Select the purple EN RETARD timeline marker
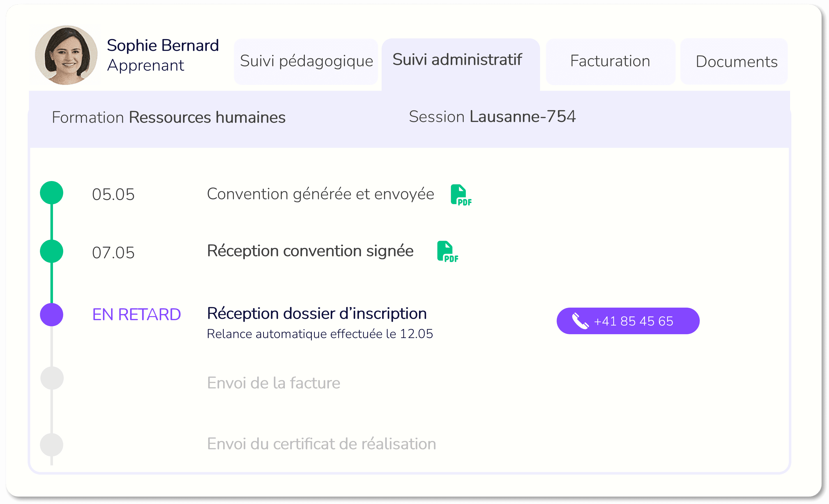This screenshot has height=504, width=829. (51, 315)
